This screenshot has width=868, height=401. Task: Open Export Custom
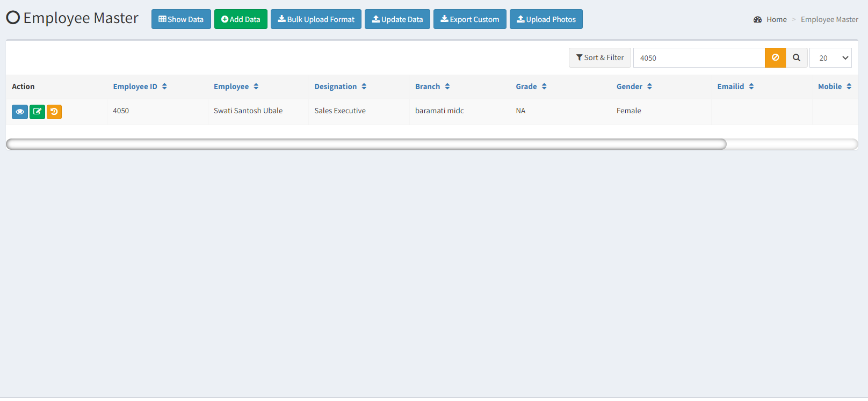(470, 19)
